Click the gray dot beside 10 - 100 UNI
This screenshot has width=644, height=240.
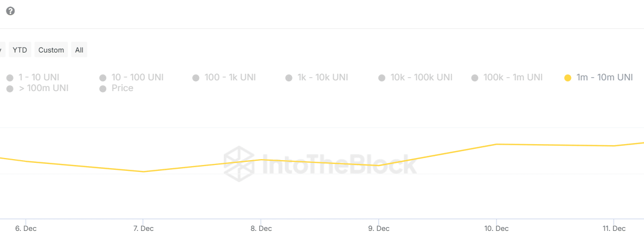click(103, 78)
